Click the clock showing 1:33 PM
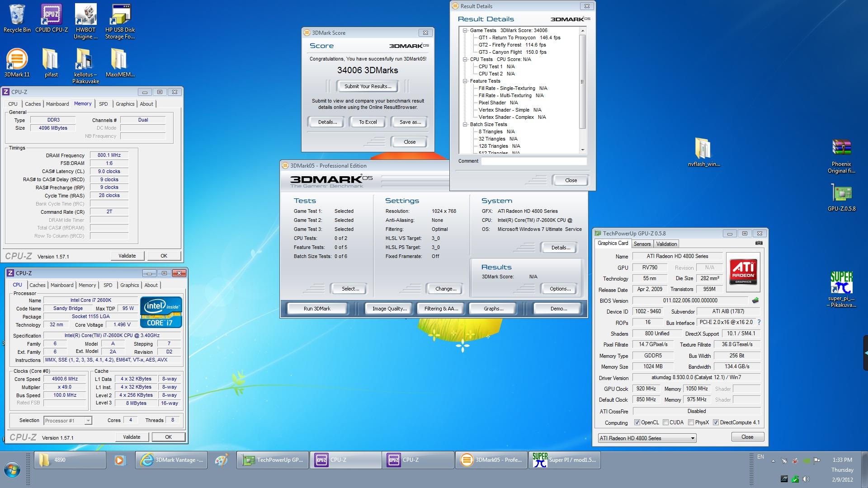The image size is (868, 488). [x=842, y=460]
